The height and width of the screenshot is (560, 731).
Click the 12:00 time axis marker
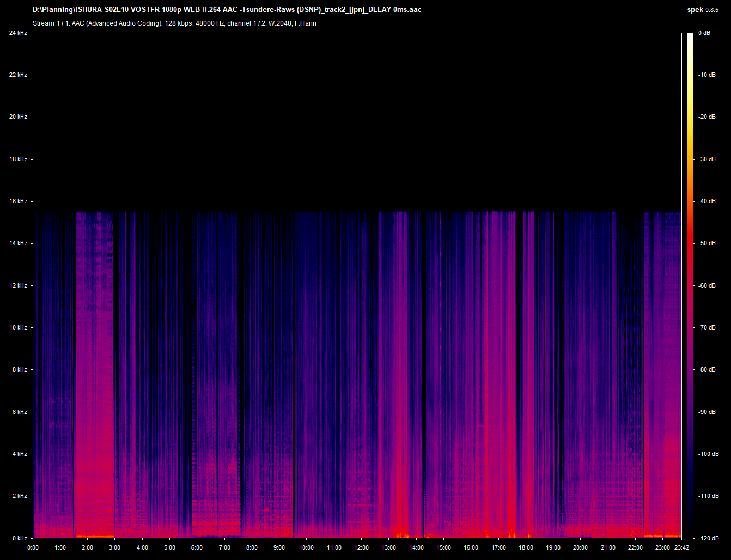(361, 547)
